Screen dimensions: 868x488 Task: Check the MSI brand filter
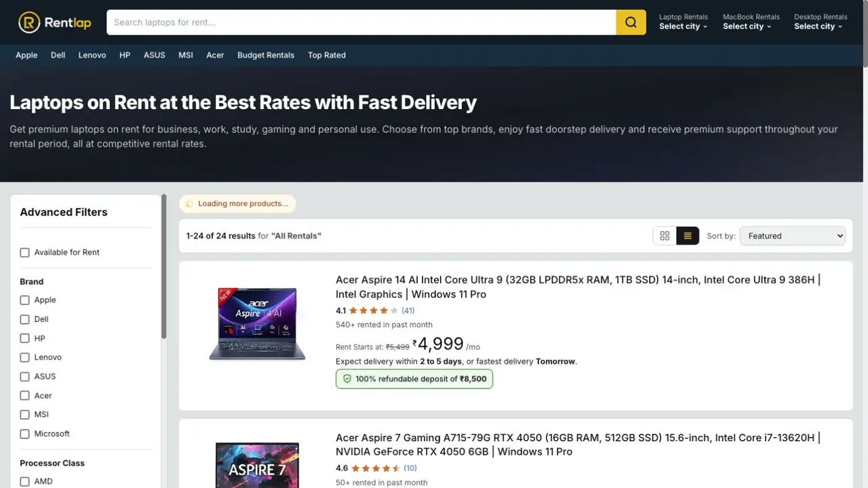24,414
